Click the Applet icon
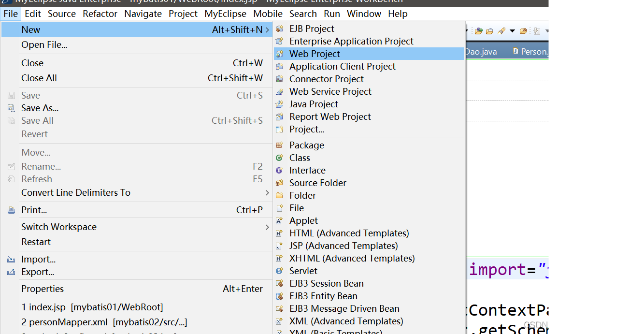644x334 pixels. (x=279, y=221)
